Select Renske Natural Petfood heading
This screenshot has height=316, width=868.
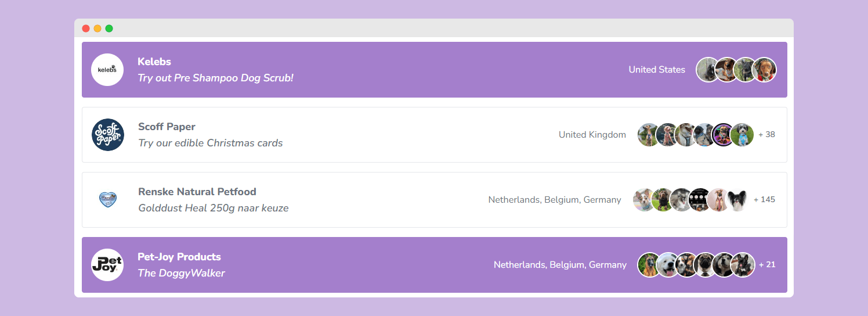pyautogui.click(x=197, y=192)
